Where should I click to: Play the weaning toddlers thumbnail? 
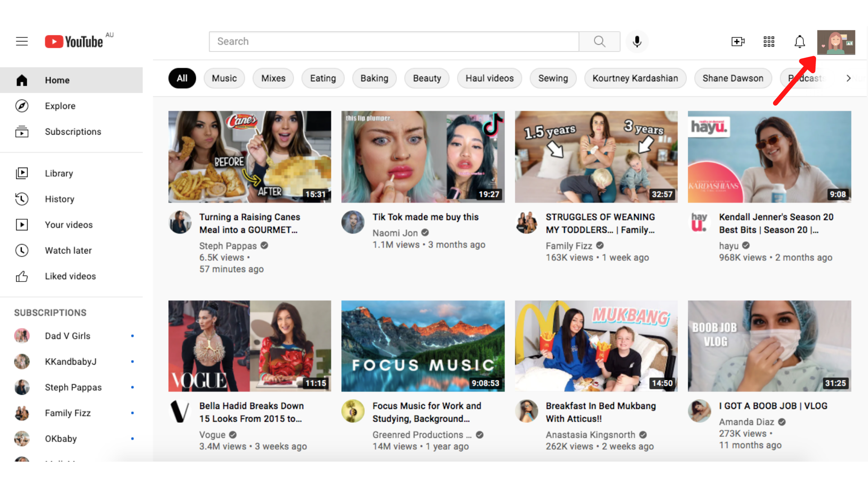click(596, 157)
